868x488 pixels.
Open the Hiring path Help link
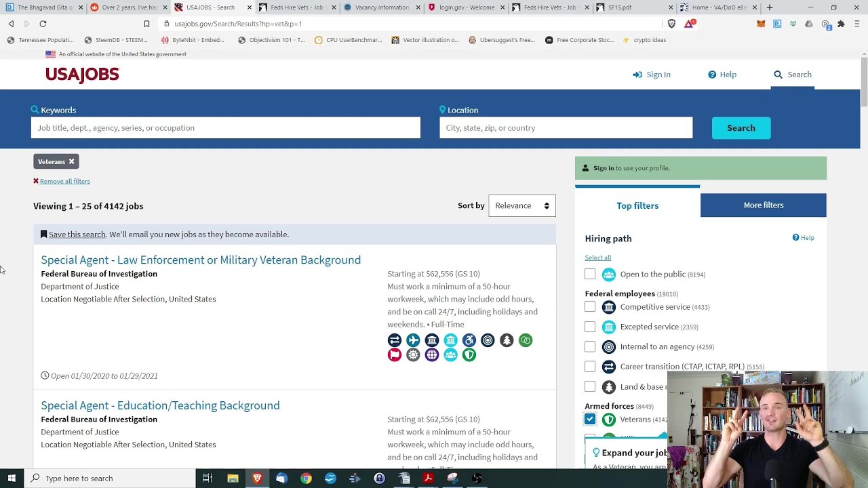[804, 238]
